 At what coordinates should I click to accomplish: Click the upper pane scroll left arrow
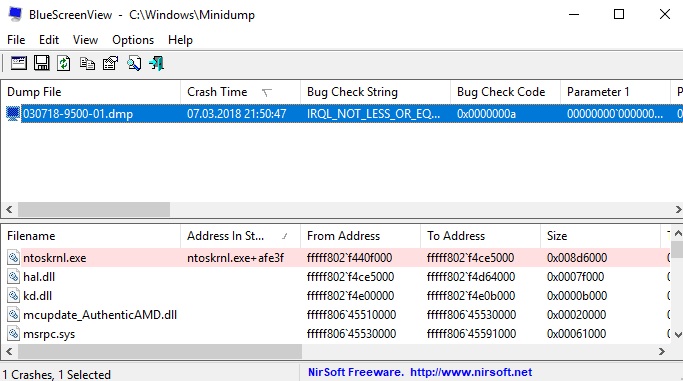click(x=9, y=209)
